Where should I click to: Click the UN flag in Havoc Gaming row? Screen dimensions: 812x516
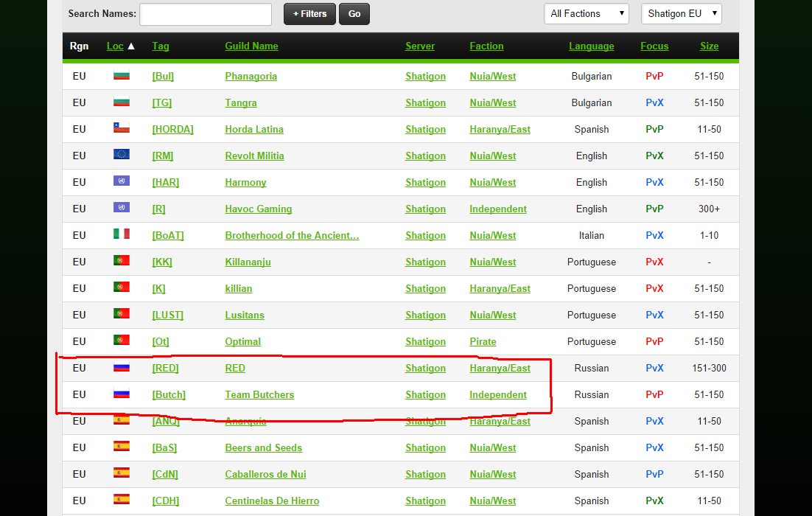(x=121, y=207)
